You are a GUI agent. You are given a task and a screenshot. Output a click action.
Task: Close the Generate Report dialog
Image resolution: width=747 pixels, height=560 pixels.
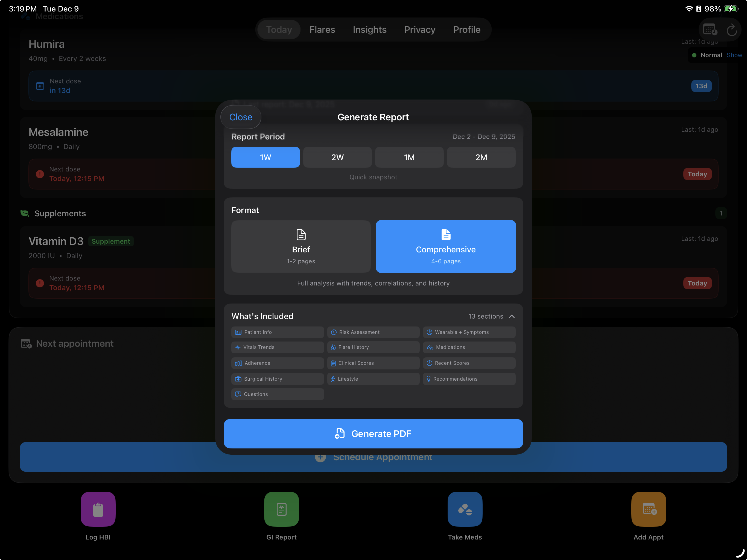240,117
